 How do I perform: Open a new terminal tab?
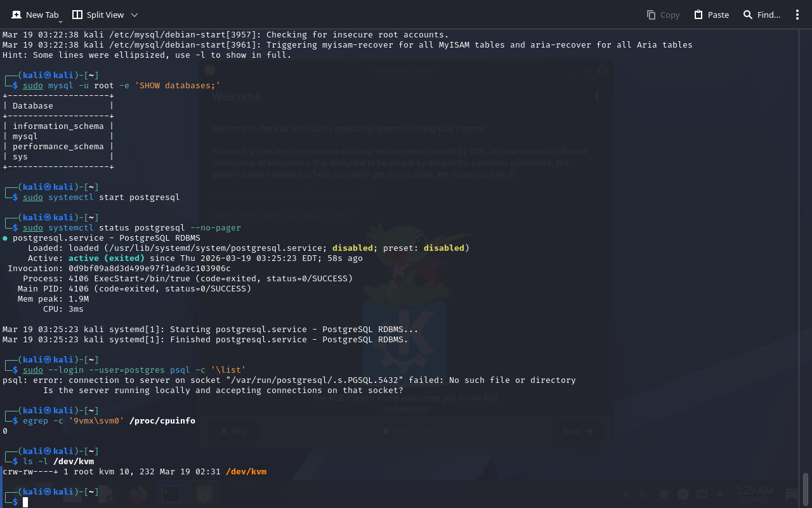tap(36, 15)
